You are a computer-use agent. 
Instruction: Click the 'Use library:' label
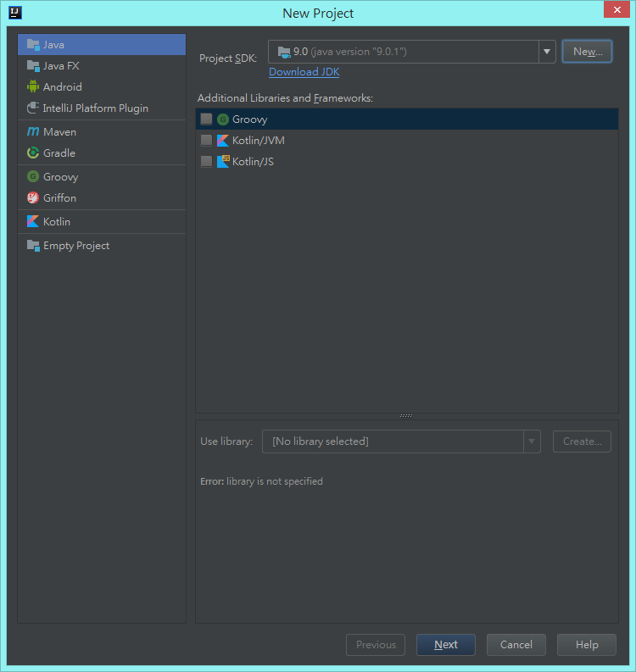point(226,442)
